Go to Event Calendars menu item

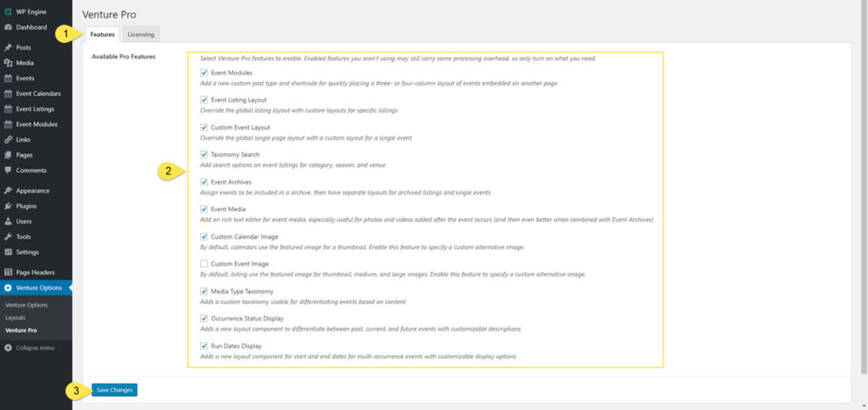tap(38, 93)
